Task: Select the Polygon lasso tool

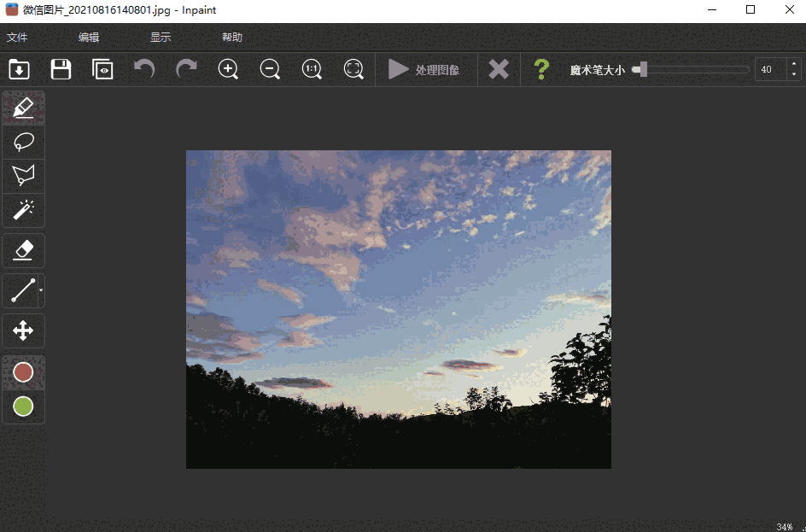Action: [23, 176]
